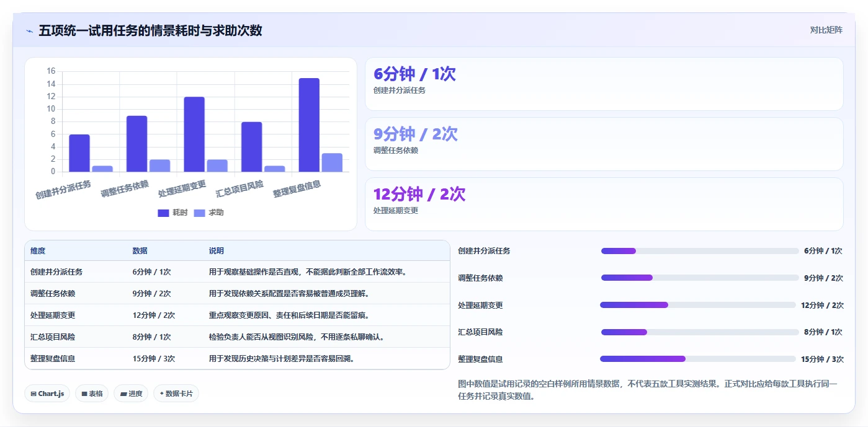868x427 pixels.
Task: Click the 6分钟 / 1次 value beside progress bar
Action: click(823, 251)
